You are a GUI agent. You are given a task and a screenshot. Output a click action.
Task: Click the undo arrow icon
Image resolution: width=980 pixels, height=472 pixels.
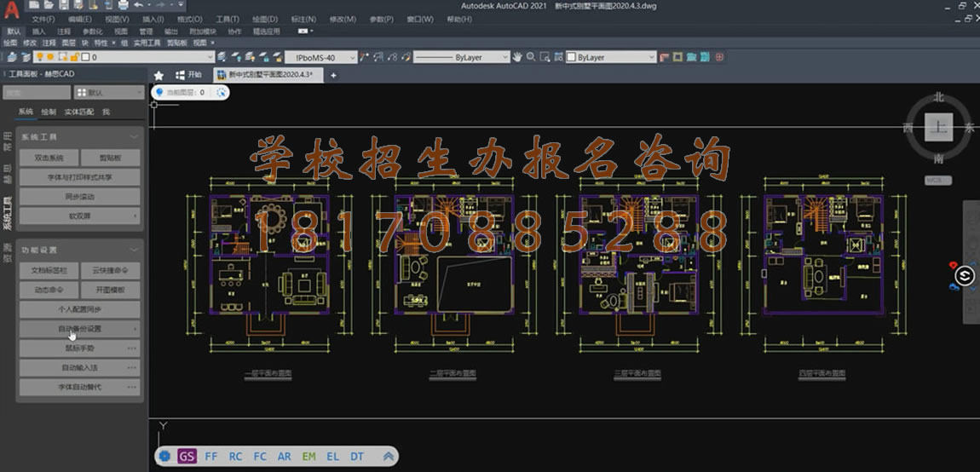click(x=139, y=5)
